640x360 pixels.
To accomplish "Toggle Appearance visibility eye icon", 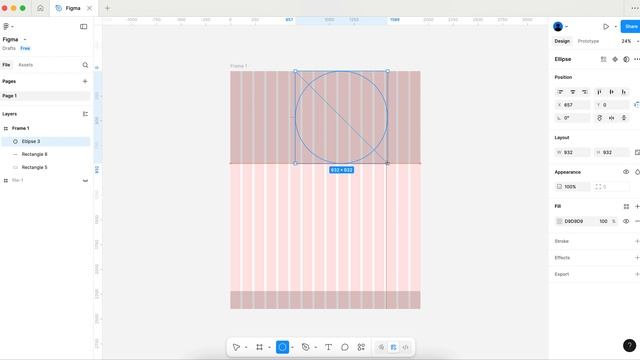I will click(626, 172).
